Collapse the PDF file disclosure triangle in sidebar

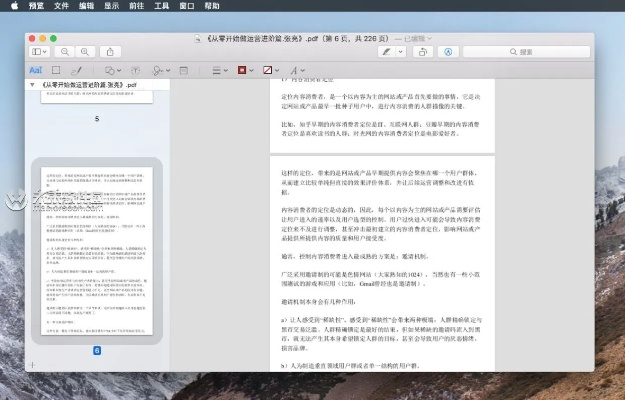[33, 85]
